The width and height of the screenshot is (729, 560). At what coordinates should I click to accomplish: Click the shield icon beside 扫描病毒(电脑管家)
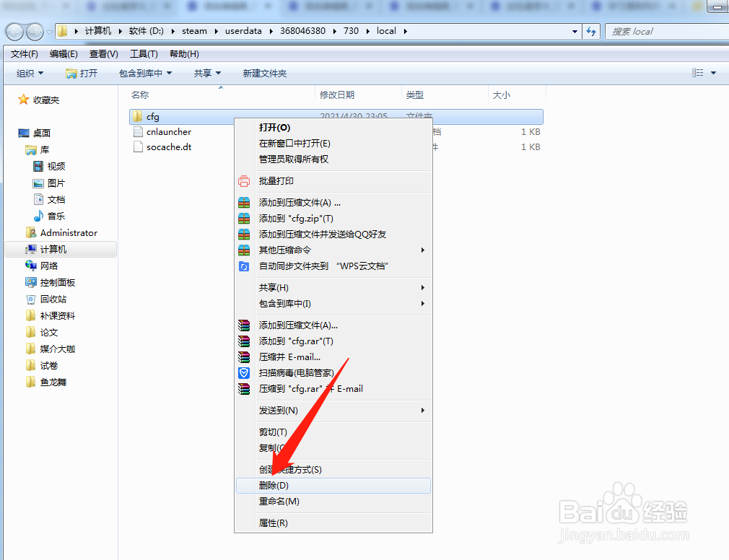pyautogui.click(x=244, y=372)
